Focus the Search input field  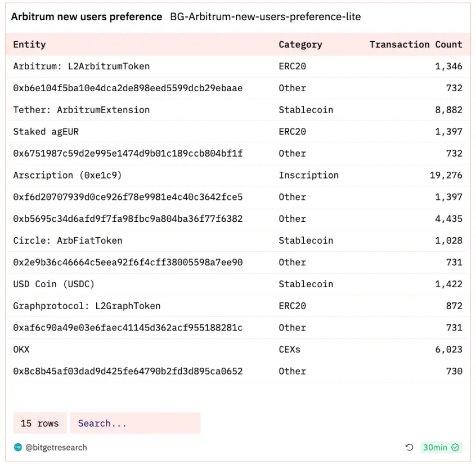tap(135, 423)
